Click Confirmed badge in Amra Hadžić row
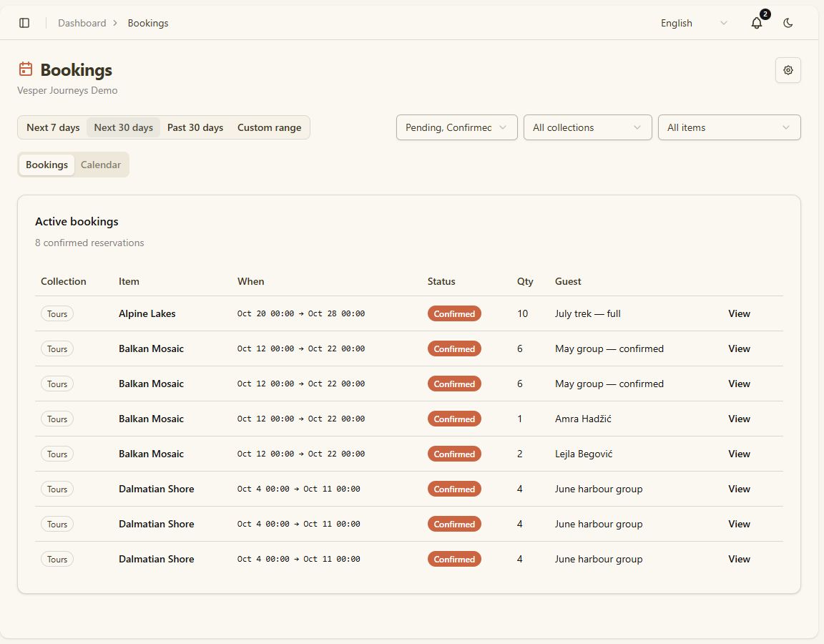The height and width of the screenshot is (644, 824). [x=454, y=419]
